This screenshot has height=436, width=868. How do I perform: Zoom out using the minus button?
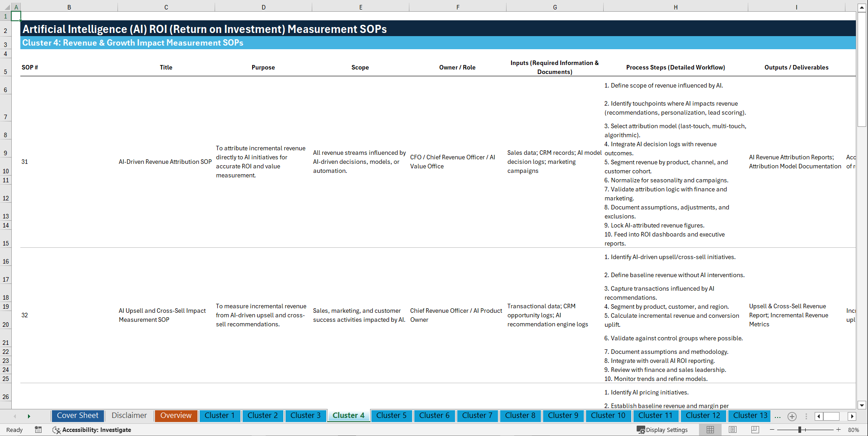point(772,430)
